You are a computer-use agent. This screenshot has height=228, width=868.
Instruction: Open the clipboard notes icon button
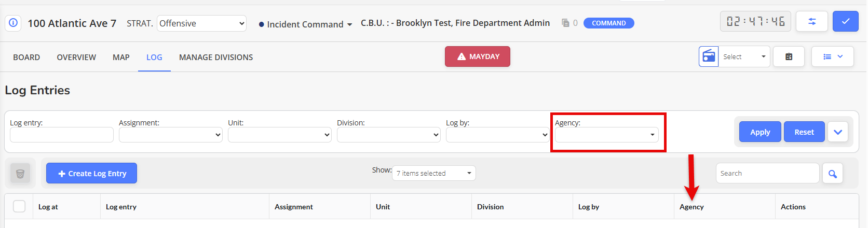(x=789, y=56)
